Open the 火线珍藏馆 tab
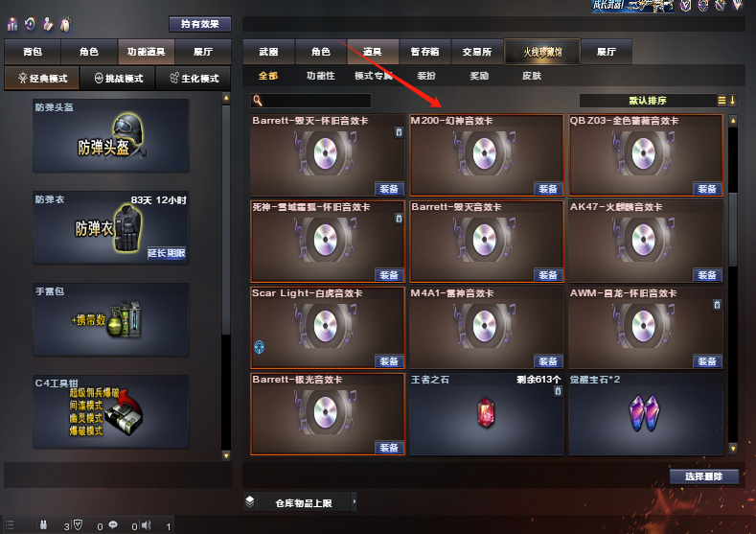 click(542, 52)
